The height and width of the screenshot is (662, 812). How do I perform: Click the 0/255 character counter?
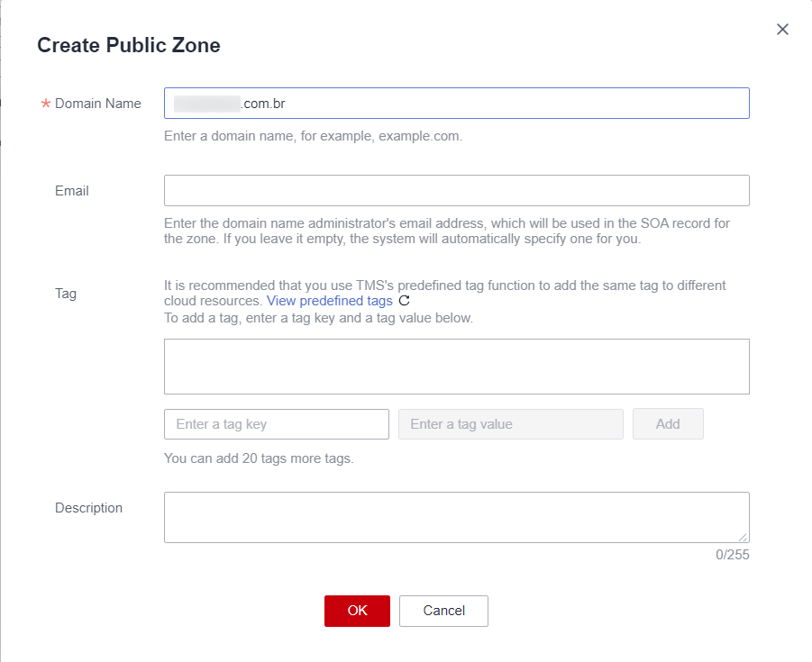(732, 555)
